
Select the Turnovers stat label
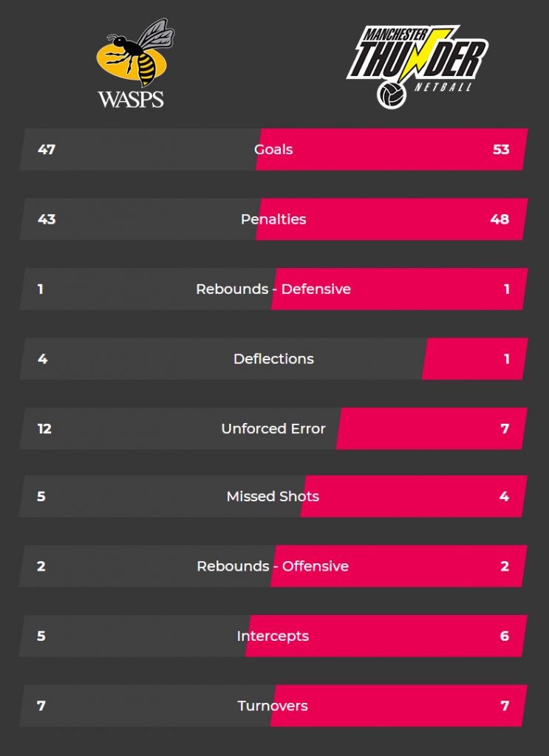tap(273, 706)
